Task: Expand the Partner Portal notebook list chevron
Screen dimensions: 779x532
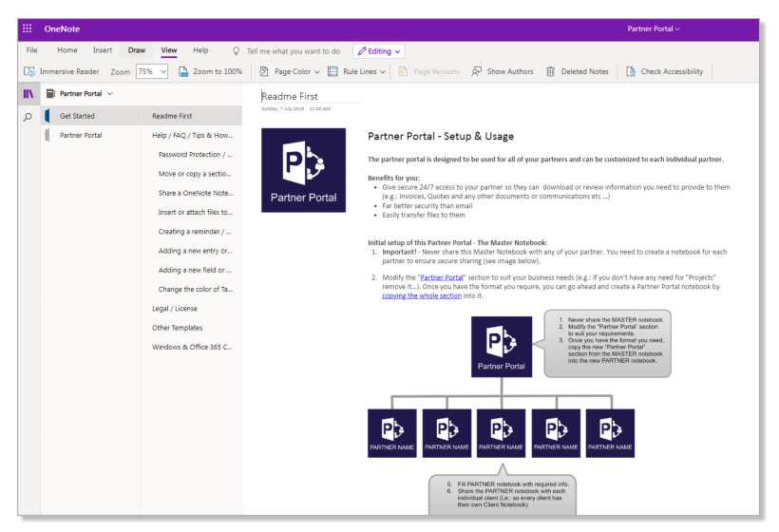Action: 110,93
